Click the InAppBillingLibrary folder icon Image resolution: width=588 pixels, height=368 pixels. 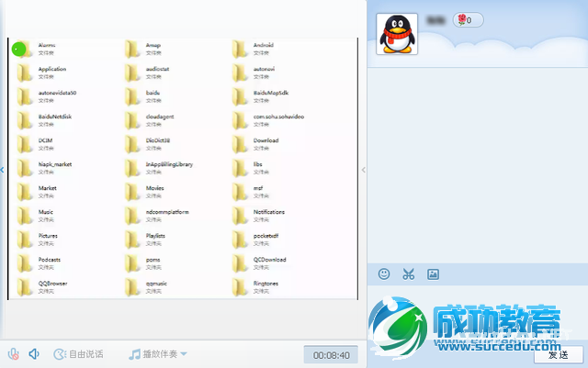coord(131,168)
